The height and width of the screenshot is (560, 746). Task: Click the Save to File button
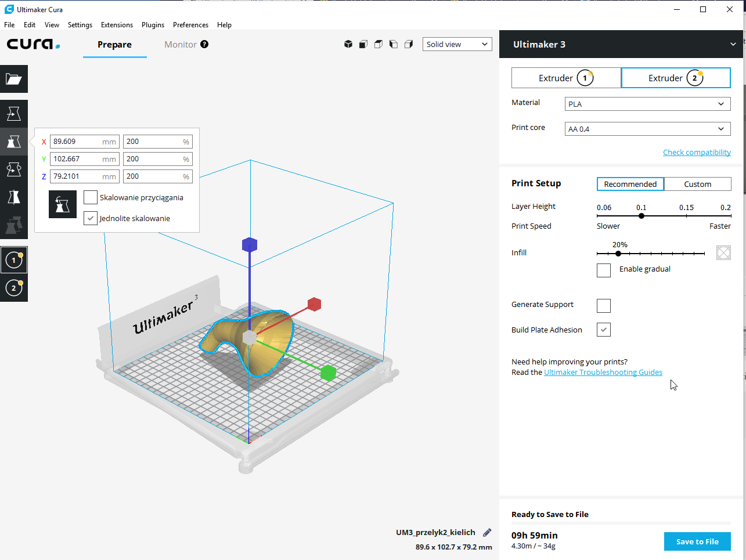coord(697,541)
